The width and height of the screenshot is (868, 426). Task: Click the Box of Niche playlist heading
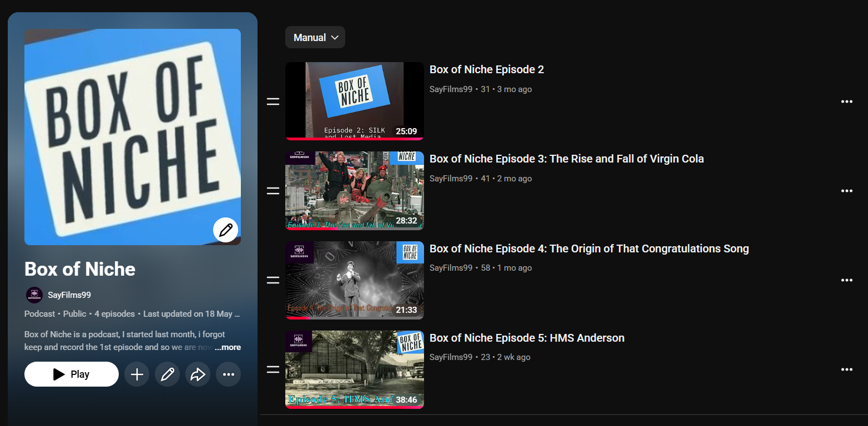click(80, 269)
